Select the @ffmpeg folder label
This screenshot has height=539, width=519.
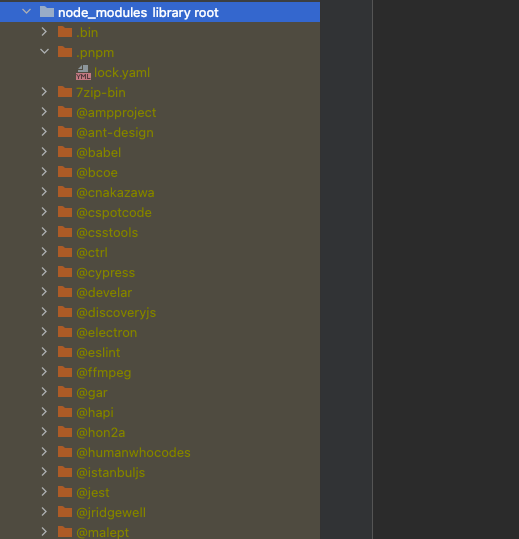(104, 373)
